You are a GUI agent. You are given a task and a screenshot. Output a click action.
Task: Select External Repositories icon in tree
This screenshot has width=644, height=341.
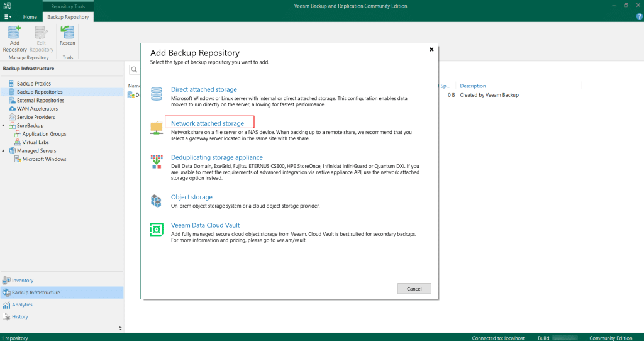click(12, 100)
